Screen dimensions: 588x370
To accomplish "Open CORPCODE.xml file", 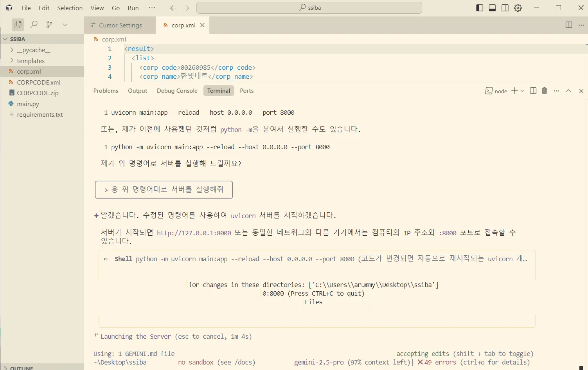I will (x=42, y=82).
